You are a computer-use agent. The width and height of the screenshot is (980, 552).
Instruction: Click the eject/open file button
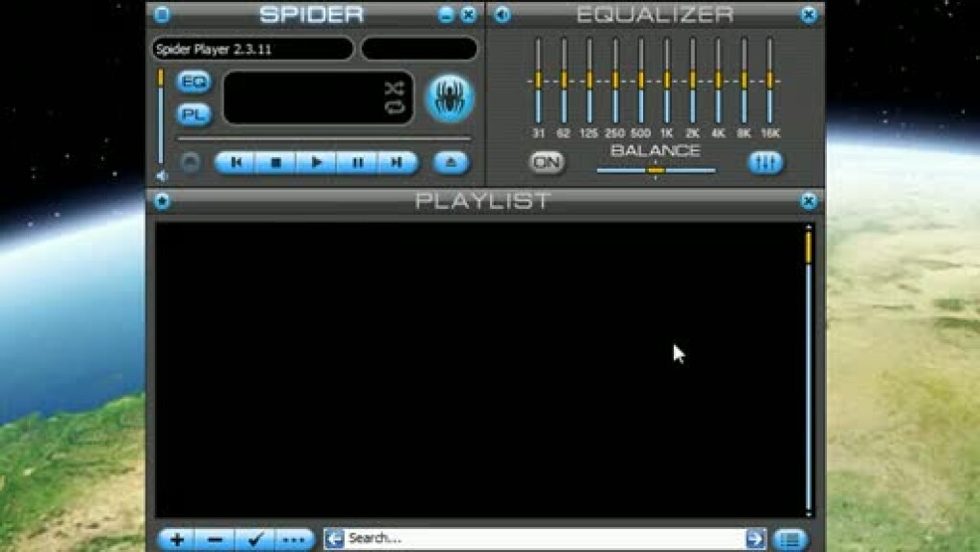click(451, 163)
